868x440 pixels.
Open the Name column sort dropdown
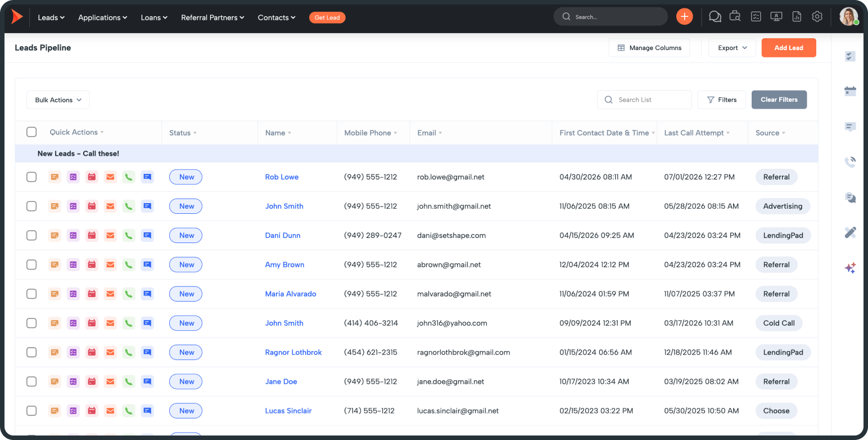click(x=290, y=133)
